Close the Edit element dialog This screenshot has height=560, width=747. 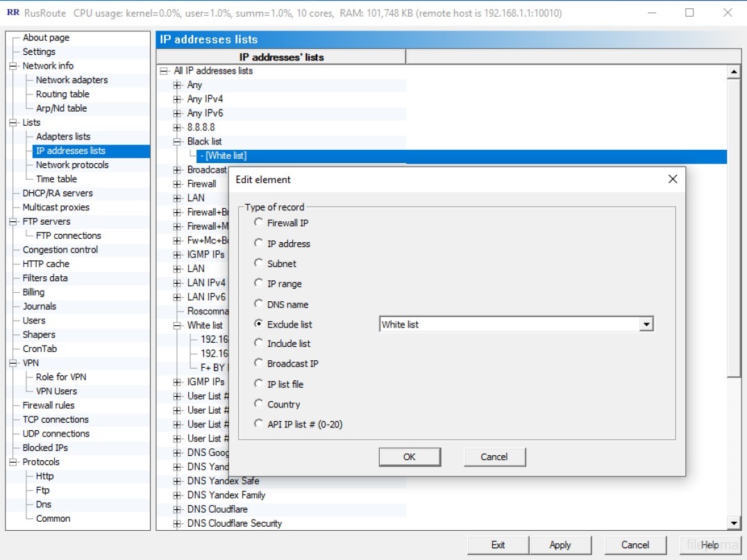point(672,179)
